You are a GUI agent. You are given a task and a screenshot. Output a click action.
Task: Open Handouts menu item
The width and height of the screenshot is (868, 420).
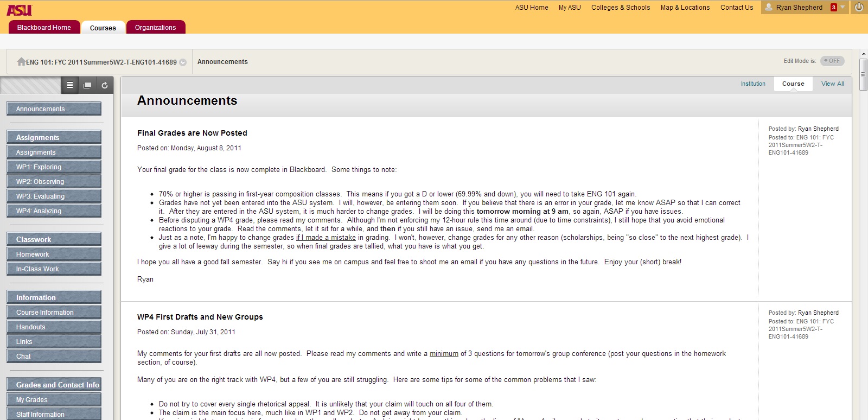tap(54, 327)
